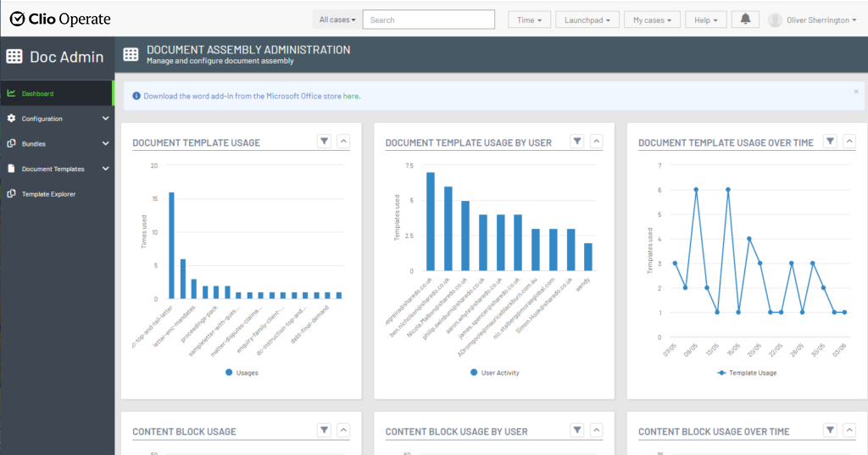
Task: Click the Template Explorer sidebar icon
Action: [11, 194]
